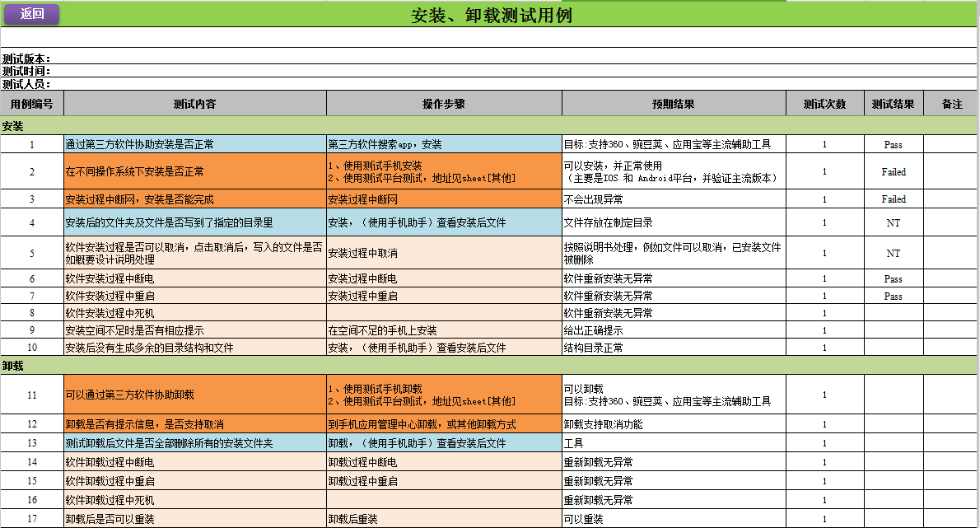Select operation step 卸载过程中重启
Image resolution: width=980 pixels, height=528 pixels.
tap(444, 481)
